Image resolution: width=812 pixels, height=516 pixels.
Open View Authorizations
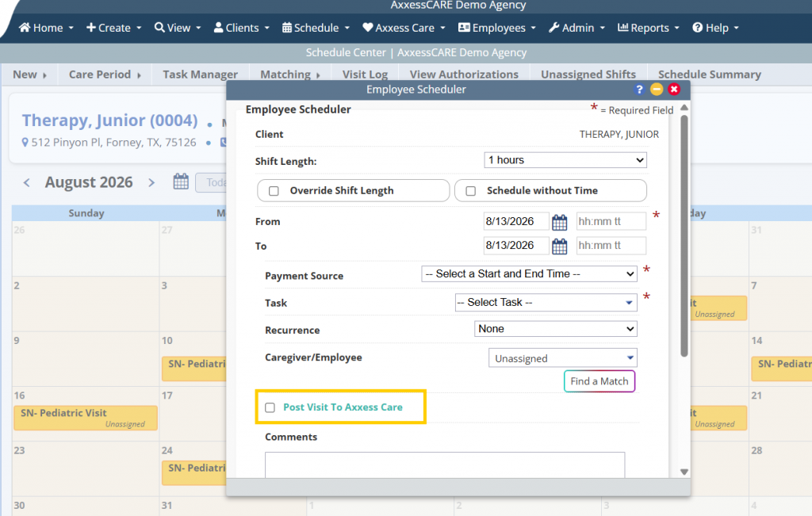click(x=464, y=75)
